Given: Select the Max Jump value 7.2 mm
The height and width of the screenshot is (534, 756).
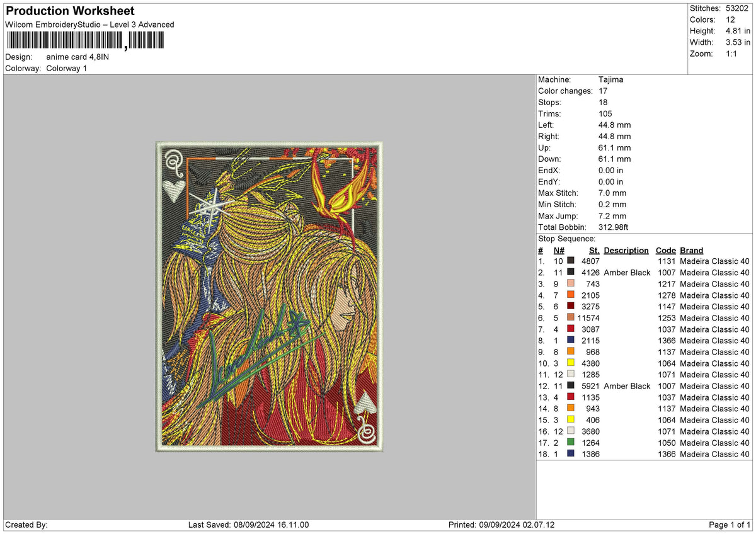Looking at the screenshot, I should point(612,215).
